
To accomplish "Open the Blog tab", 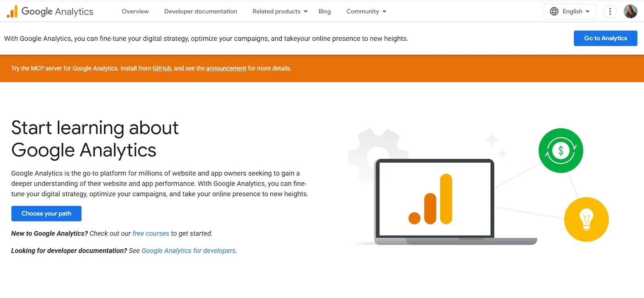I will 324,11.
